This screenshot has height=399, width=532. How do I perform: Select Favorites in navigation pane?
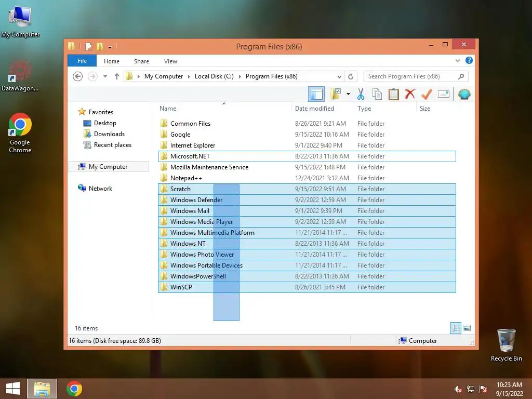pos(101,112)
